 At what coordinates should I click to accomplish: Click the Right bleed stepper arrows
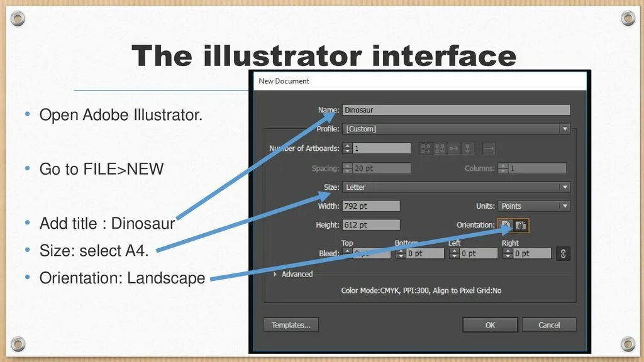(508, 254)
